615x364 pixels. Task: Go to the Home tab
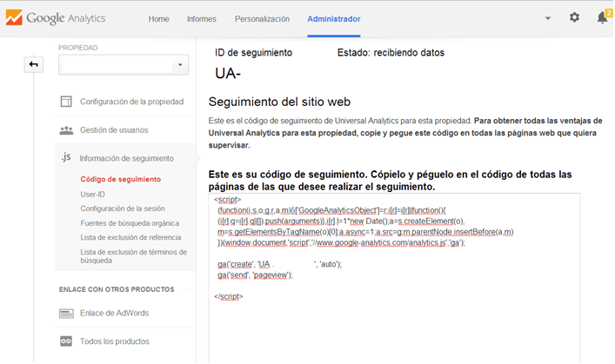click(x=159, y=19)
